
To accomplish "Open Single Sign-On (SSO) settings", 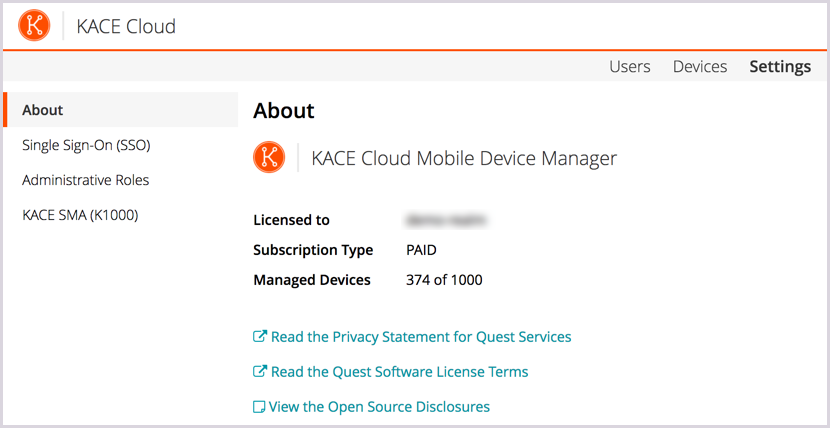I will pos(86,145).
